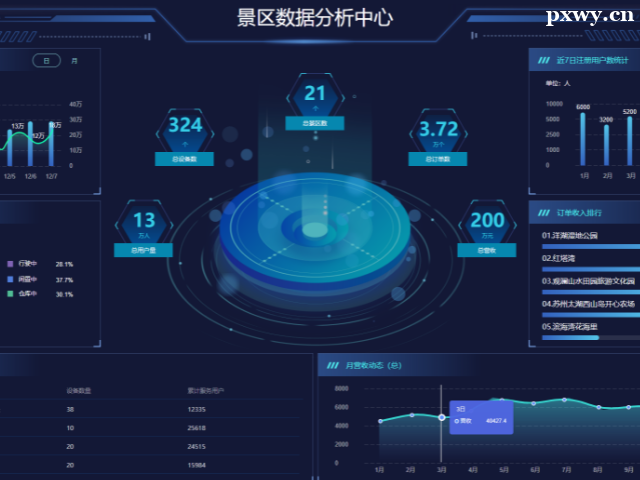Toggle the 行驶中 legend item
640x480 pixels.
click(x=27, y=264)
